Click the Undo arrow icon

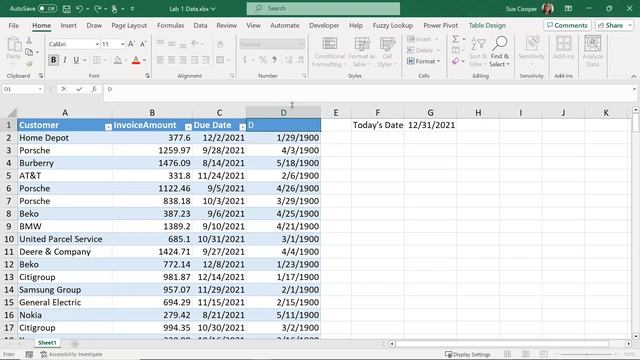pyautogui.click(x=80, y=9)
